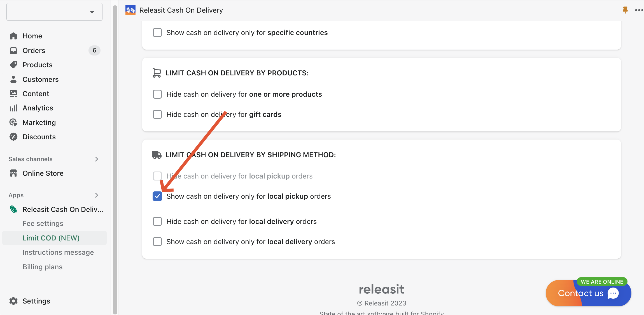Click the Contact us button
This screenshot has height=315, width=644.
tap(580, 293)
